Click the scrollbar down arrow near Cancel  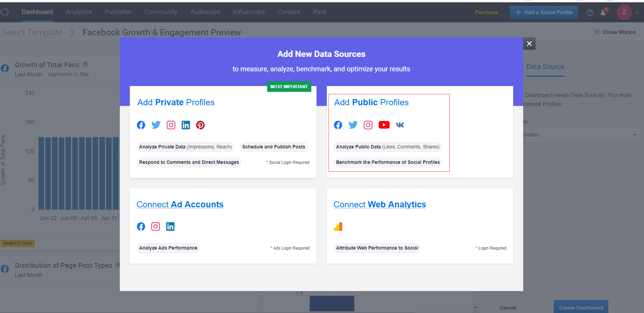click(x=475, y=308)
